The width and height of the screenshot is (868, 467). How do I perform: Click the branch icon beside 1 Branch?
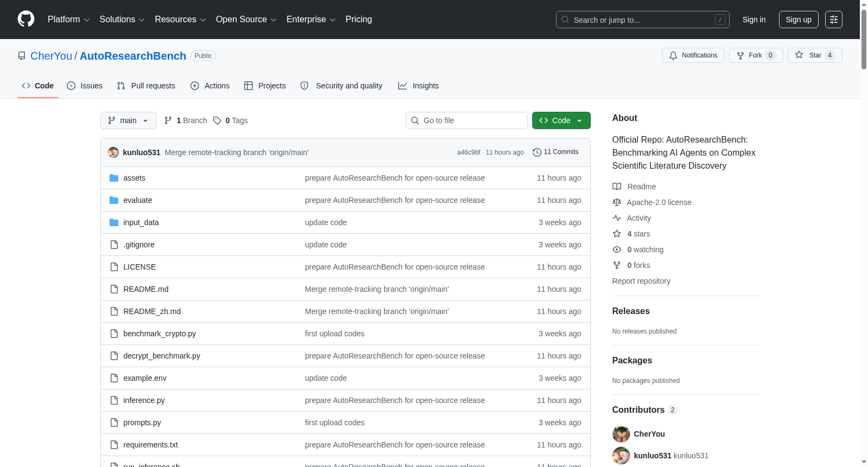tap(168, 120)
